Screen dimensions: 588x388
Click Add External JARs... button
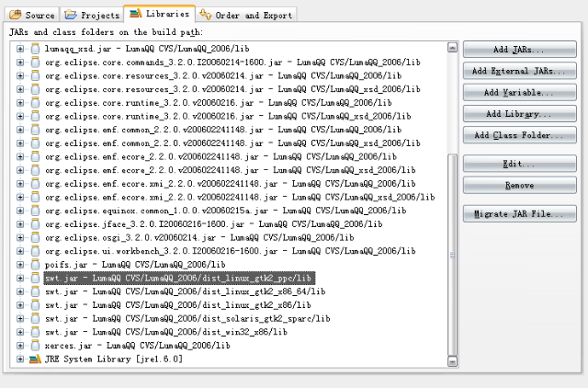[x=519, y=71]
